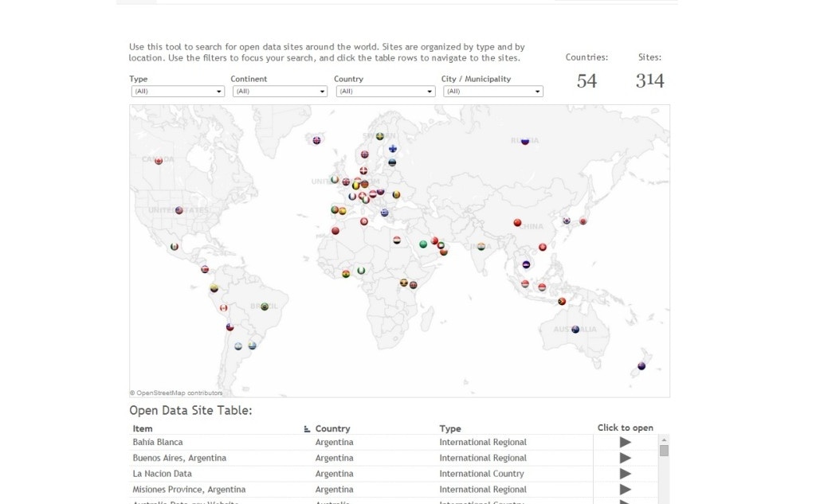The width and height of the screenshot is (816, 504).
Task: Click the Mexico flag marker on the map
Action: pyautogui.click(x=174, y=247)
